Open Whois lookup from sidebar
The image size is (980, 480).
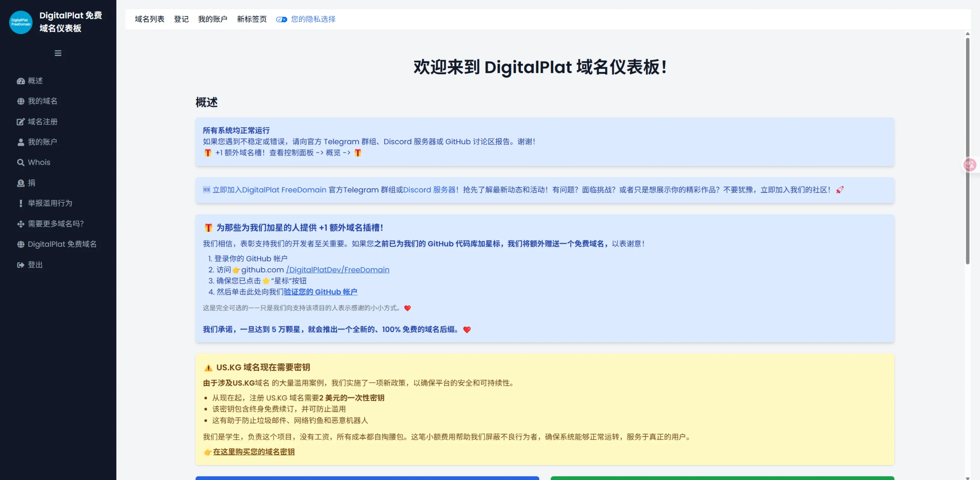click(33, 163)
